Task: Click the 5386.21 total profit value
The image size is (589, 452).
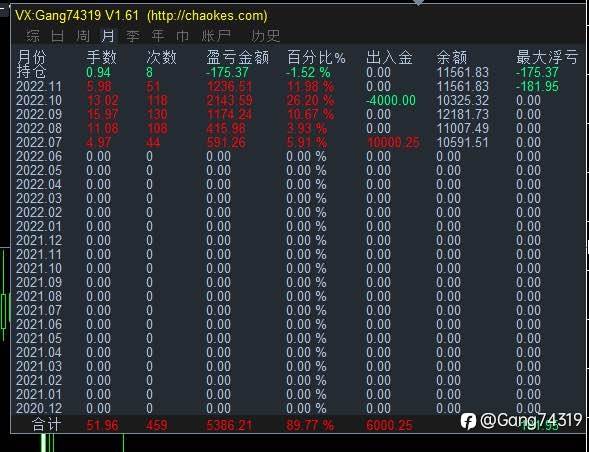Action: point(229,425)
